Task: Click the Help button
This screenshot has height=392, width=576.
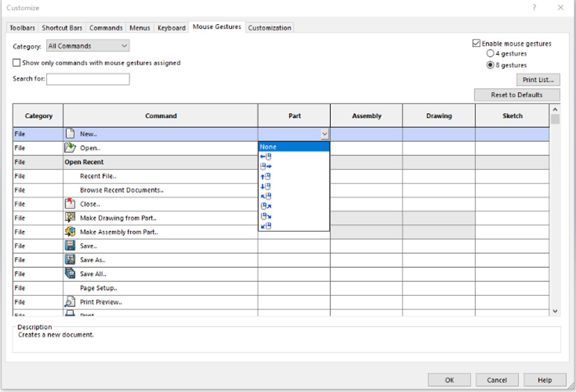Action: 545,380
